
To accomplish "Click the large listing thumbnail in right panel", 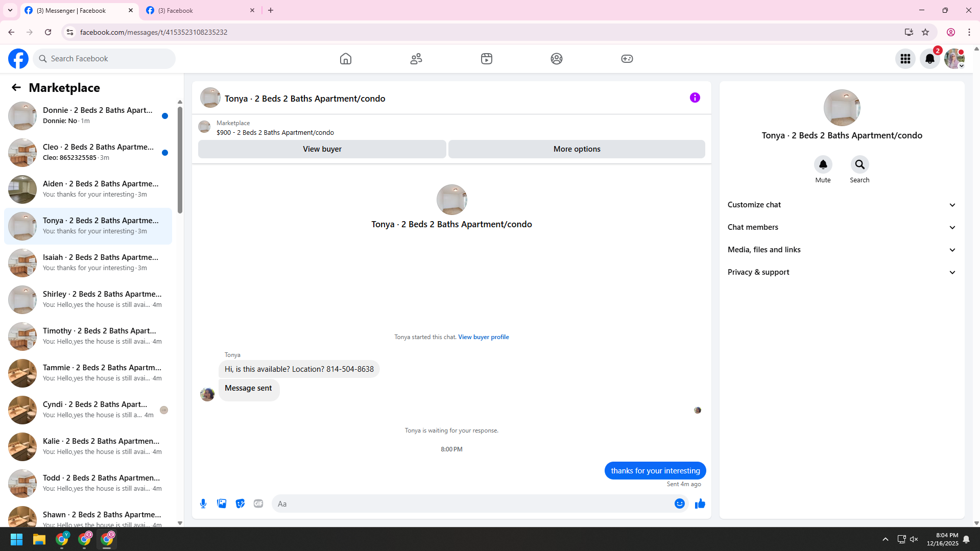I will tap(842, 108).
